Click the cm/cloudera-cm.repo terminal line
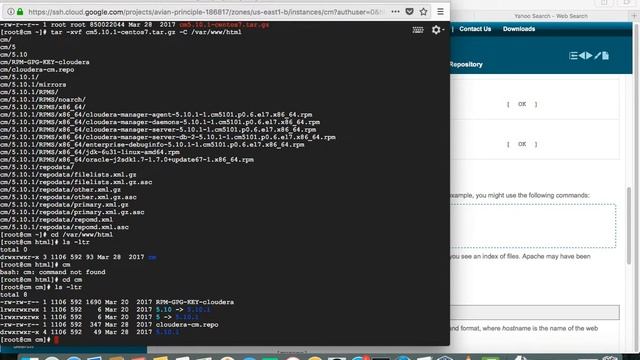The height and width of the screenshot is (360, 640). point(37,70)
